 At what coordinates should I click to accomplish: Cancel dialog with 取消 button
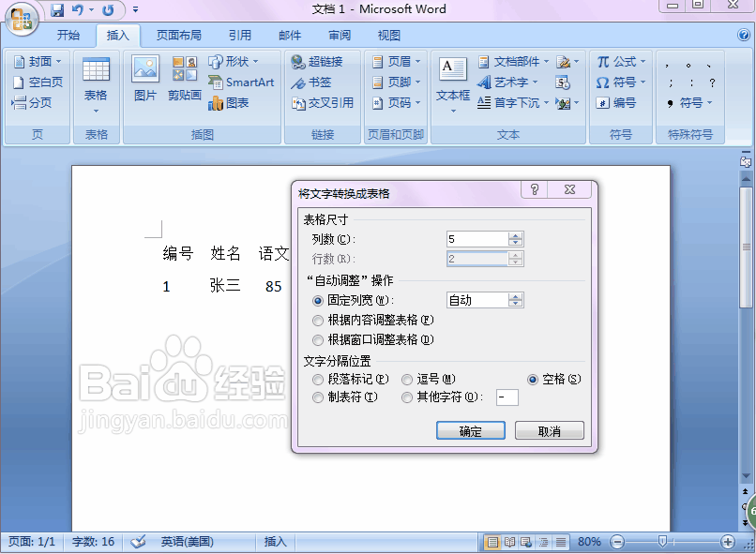pos(549,430)
